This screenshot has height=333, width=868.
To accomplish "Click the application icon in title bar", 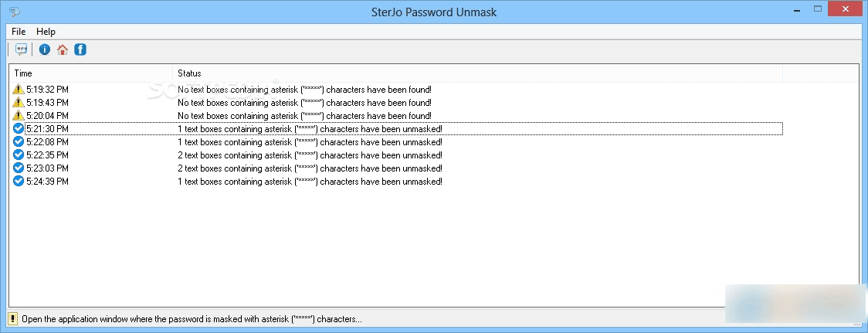I will 15,12.
